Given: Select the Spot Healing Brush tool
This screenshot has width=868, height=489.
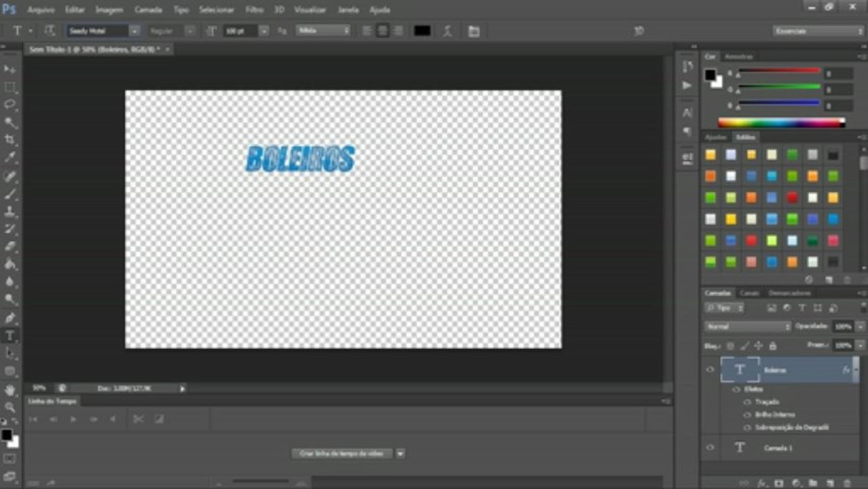Looking at the screenshot, I should (x=10, y=176).
